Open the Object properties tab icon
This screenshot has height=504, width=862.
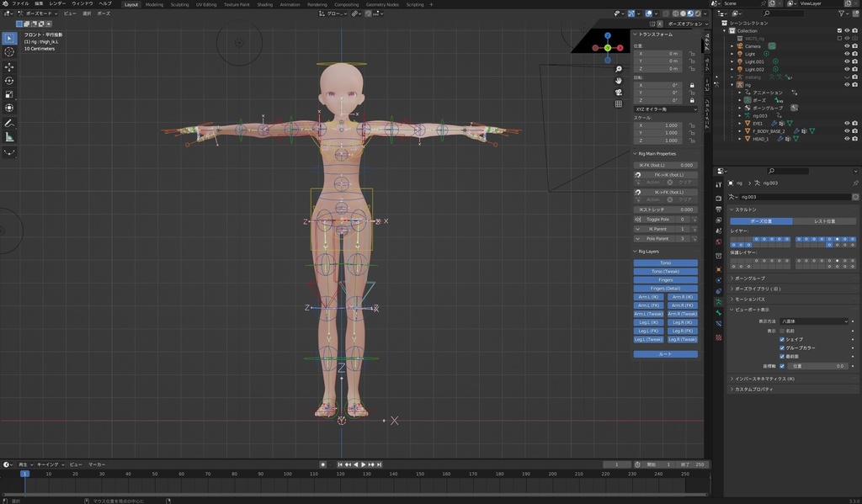point(719,269)
